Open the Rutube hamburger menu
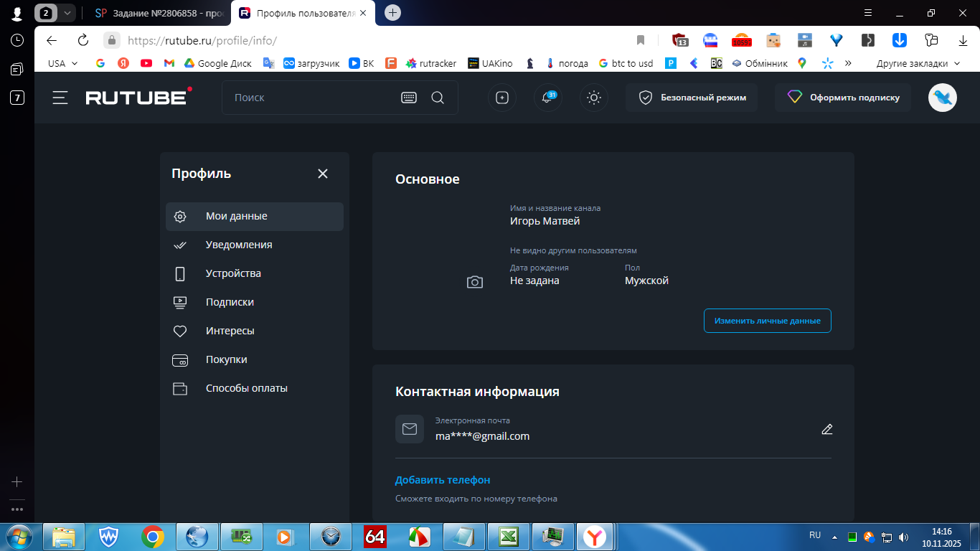The width and height of the screenshot is (980, 551). pyautogui.click(x=60, y=98)
